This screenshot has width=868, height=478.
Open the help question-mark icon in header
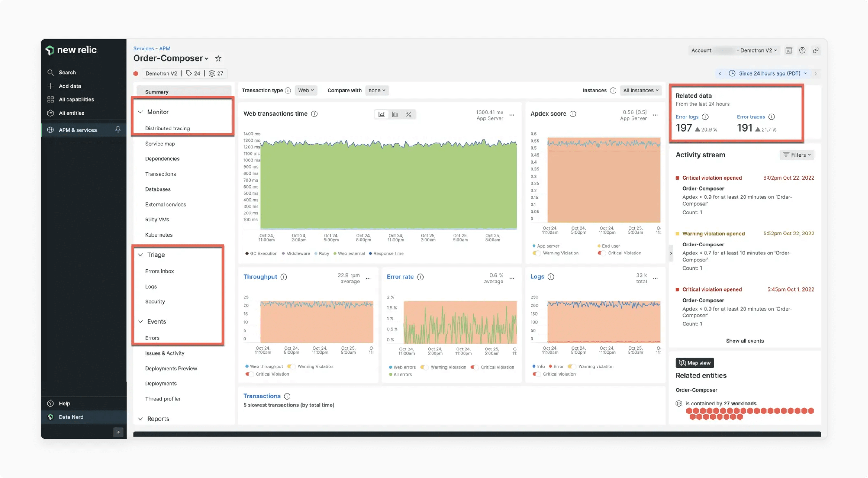click(802, 50)
